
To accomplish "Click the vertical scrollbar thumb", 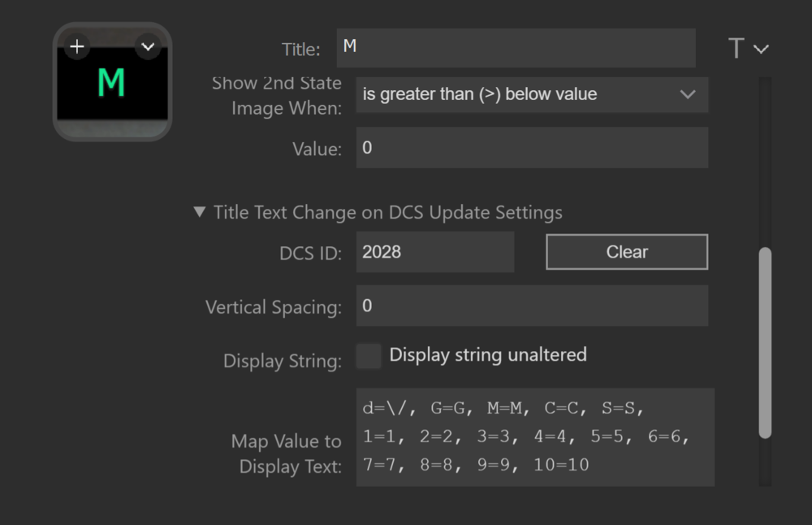I will 765,341.
